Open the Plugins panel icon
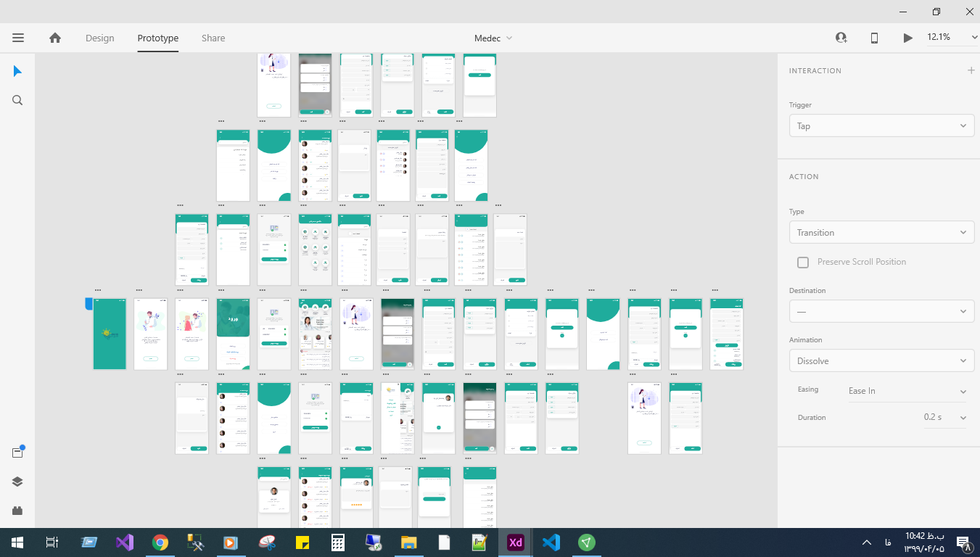 coord(17,511)
